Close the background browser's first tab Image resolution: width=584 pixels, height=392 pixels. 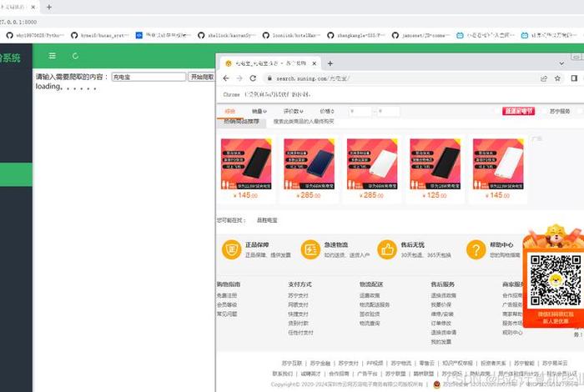pos(33,7)
